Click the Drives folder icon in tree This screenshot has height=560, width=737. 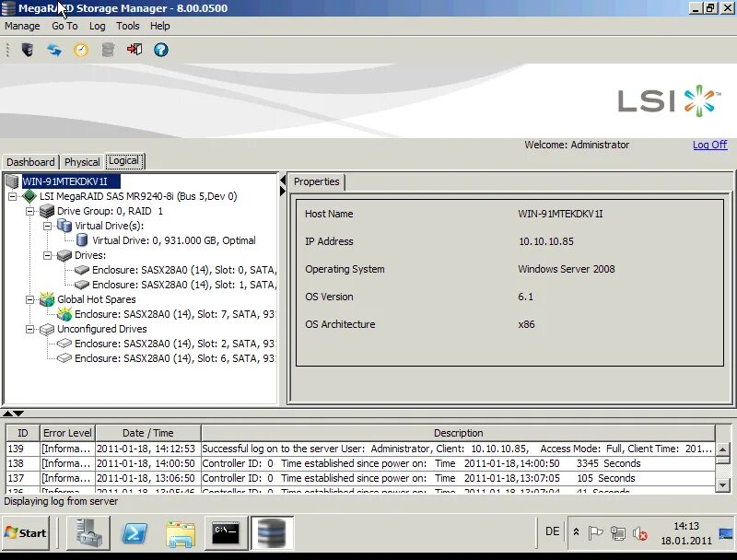pyautogui.click(x=64, y=255)
